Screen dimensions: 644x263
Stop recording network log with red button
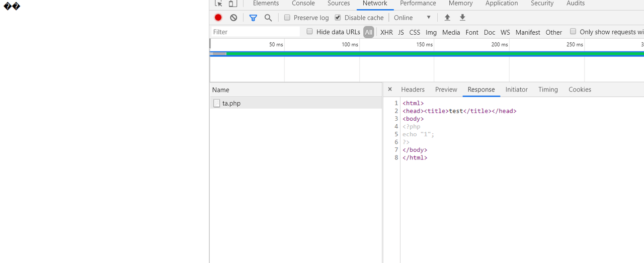coord(218,18)
